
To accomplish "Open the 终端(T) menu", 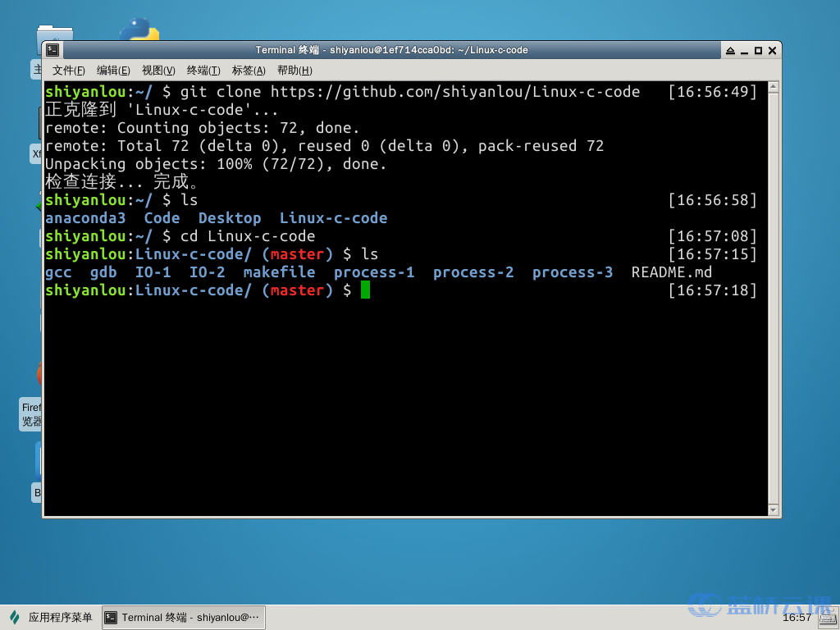I will [x=203, y=71].
